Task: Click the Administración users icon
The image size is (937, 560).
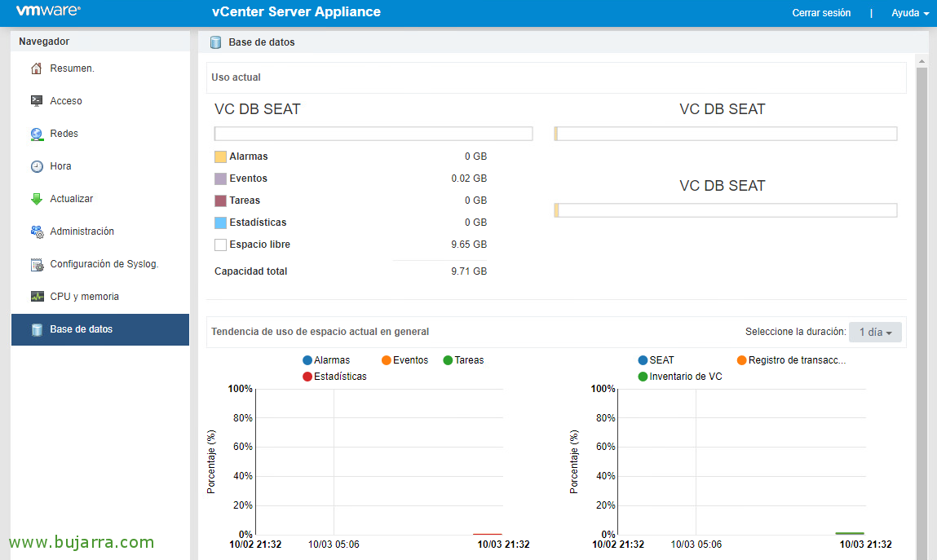Action: pos(37,231)
